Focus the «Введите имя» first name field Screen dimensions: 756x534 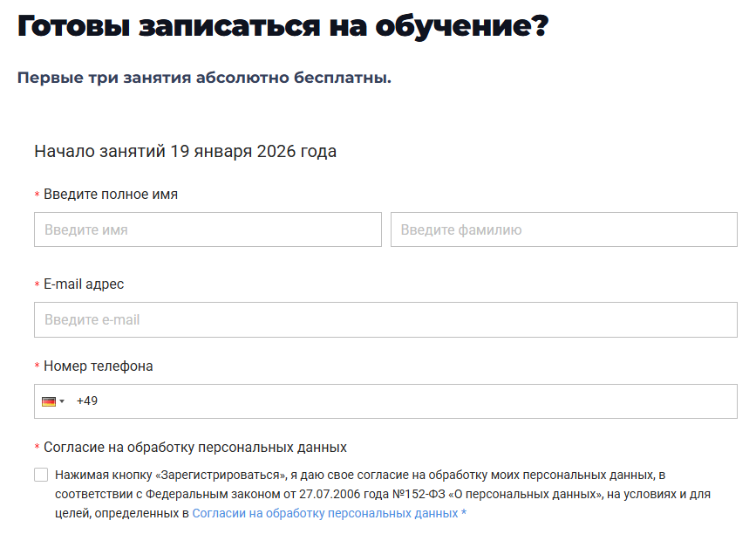click(x=208, y=230)
